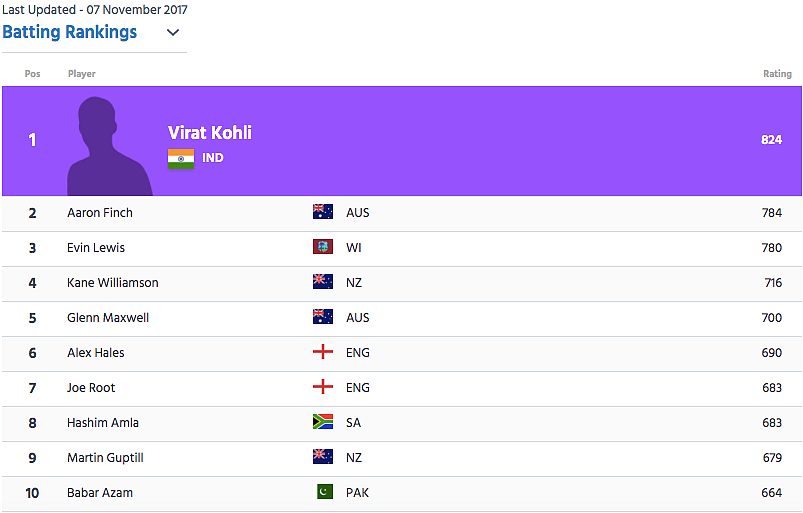Click Virat Kohli's silhouette avatar

[110, 146]
